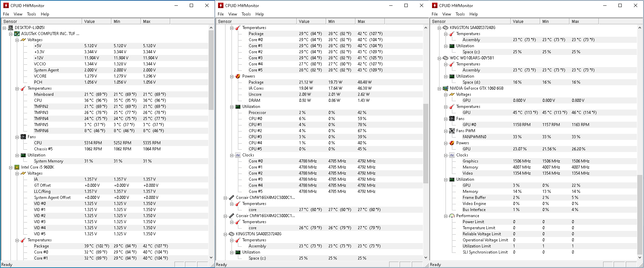Screen dimensions: 644x268
Task: Click the Utilization icon in middle window above Processor
Action: point(238,107)
